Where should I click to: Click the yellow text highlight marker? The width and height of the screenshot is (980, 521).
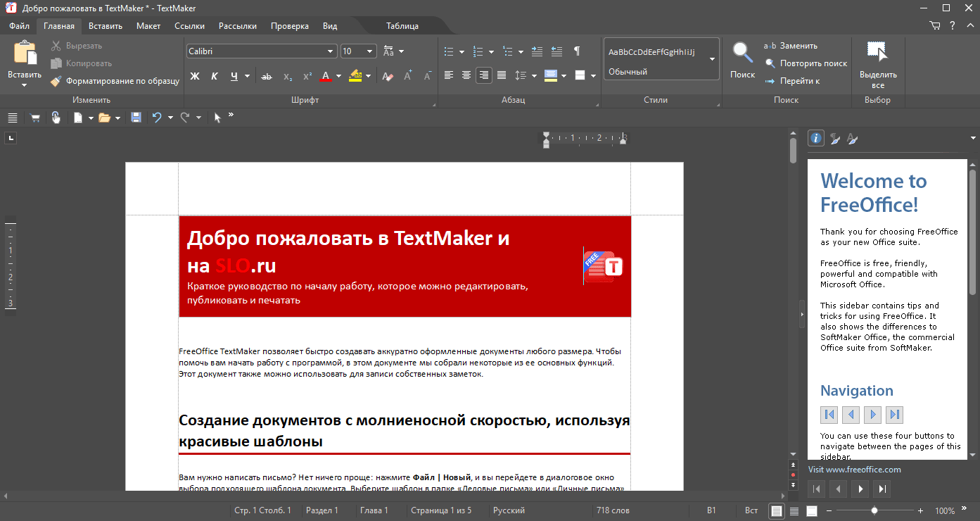click(355, 76)
